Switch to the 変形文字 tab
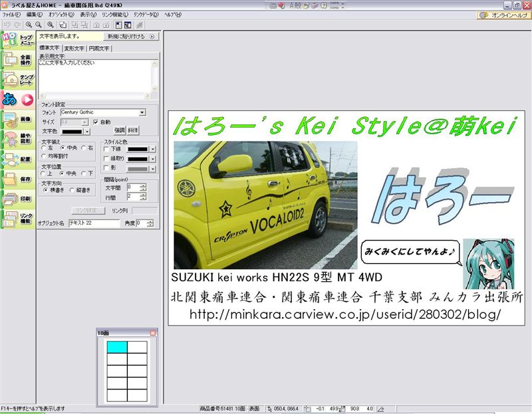Viewport: 532px width, 414px height. [74, 49]
